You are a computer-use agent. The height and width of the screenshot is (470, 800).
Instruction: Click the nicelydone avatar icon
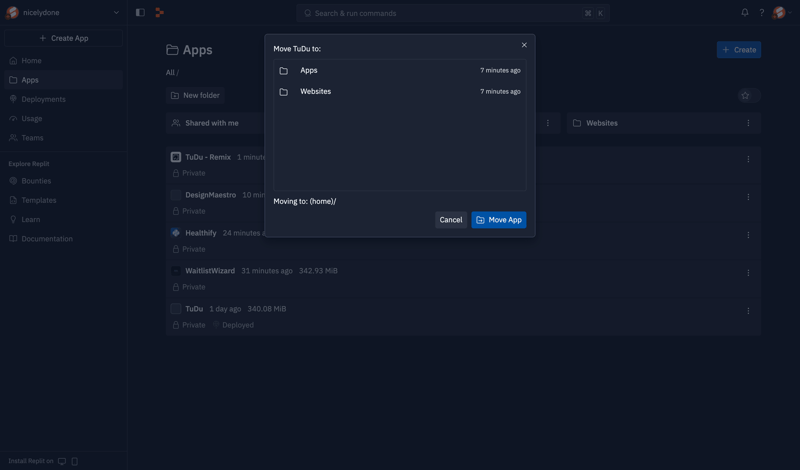point(12,13)
